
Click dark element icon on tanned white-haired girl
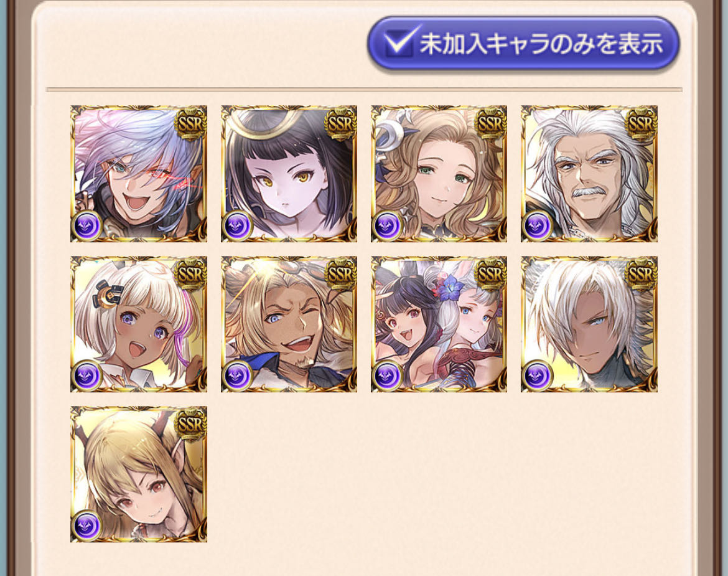coord(87,375)
